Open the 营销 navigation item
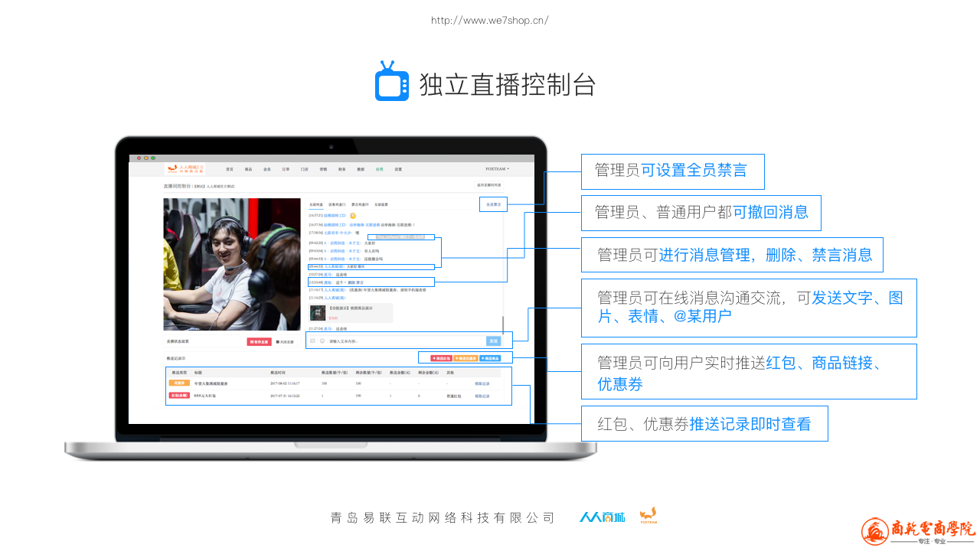This screenshot has width=980, height=551. (323, 169)
